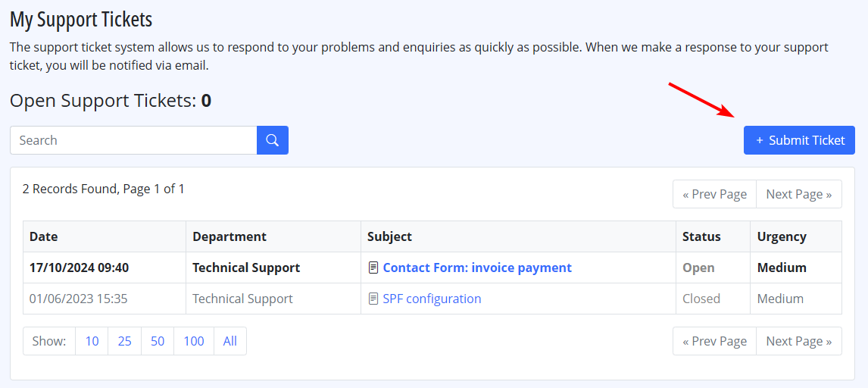This screenshot has width=868, height=388.
Task: Sort by the Urgency column header
Action: 782,237
